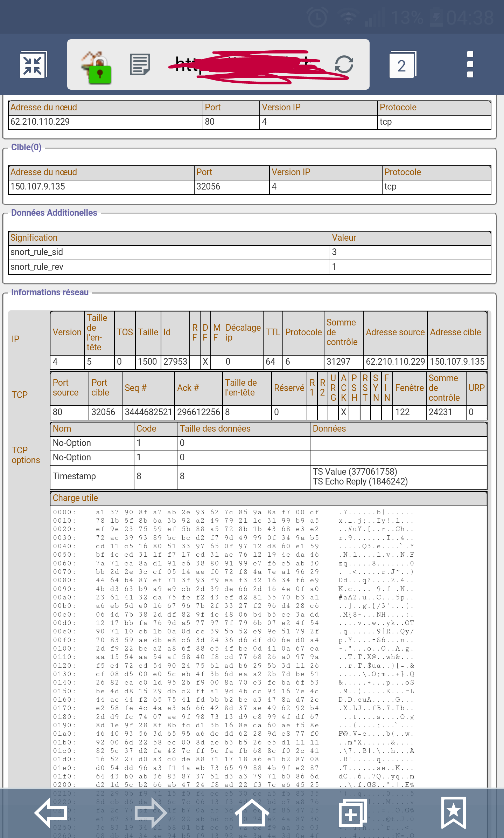Click the "Adresse source" column header
504x838 pixels.
(x=395, y=332)
